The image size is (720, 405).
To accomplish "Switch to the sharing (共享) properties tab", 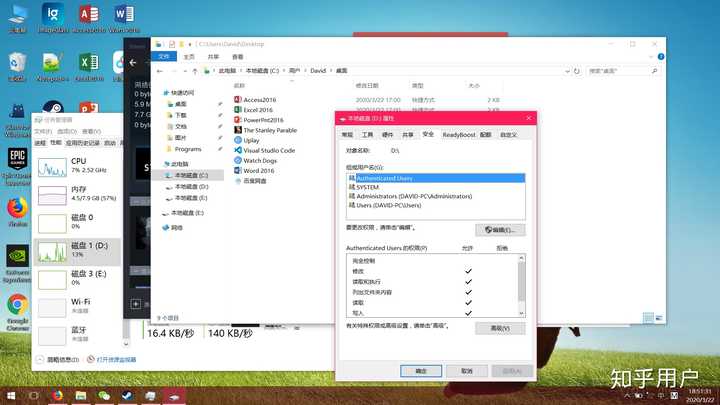I will click(x=408, y=135).
